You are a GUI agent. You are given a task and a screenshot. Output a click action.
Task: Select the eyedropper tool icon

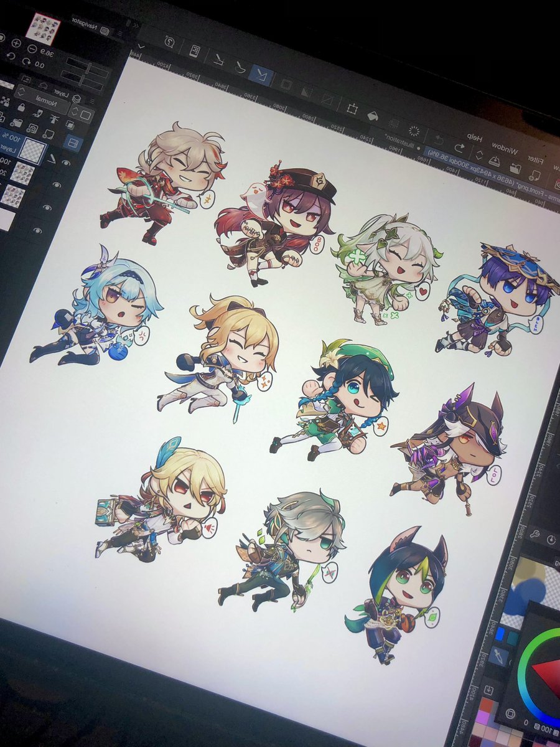500,655
